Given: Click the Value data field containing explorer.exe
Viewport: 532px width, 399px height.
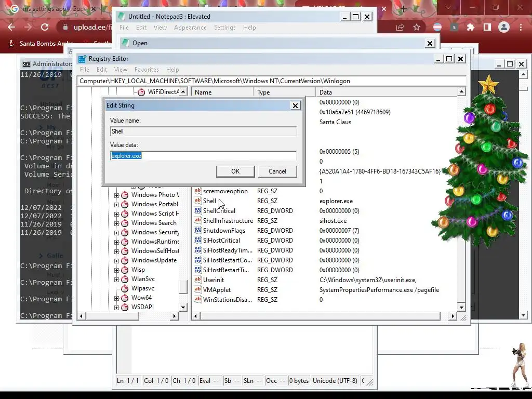Looking at the screenshot, I should click(x=203, y=156).
